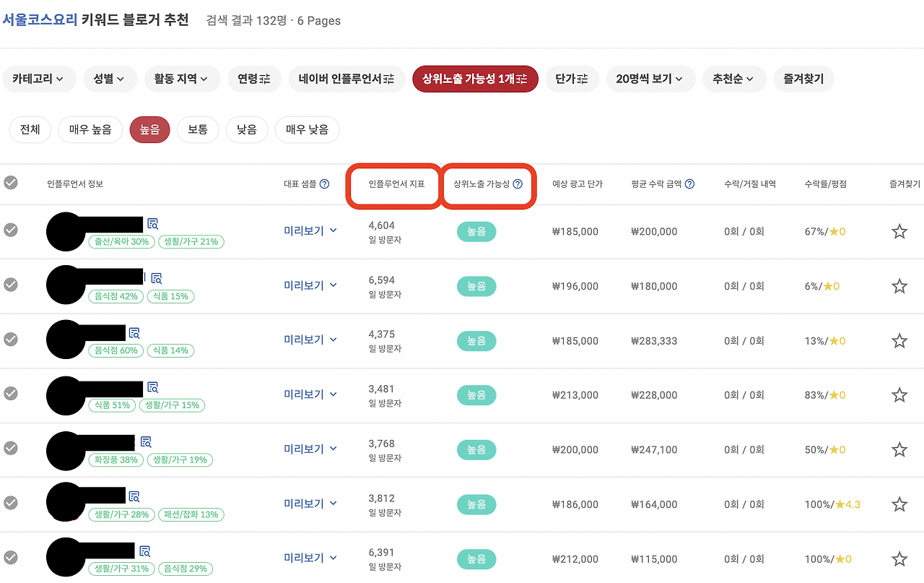Open the 추천순 sorting dropdown
Screen dimensions: 924x583
coord(734,79)
